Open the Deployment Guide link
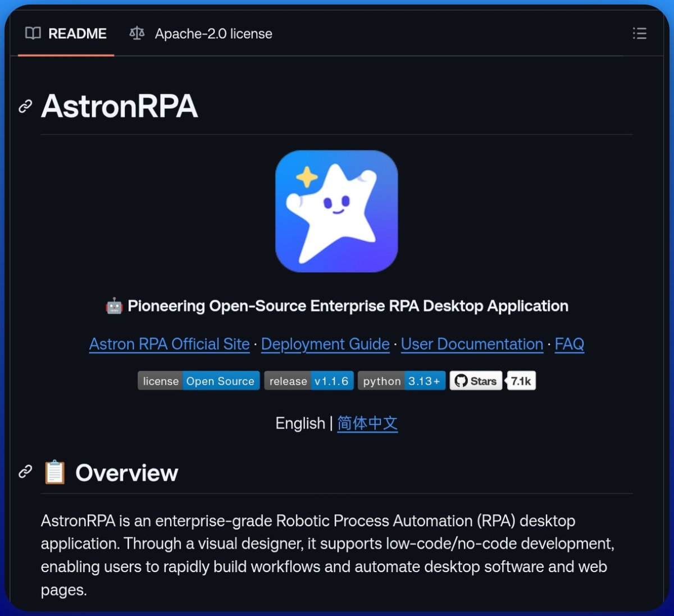 coord(325,344)
